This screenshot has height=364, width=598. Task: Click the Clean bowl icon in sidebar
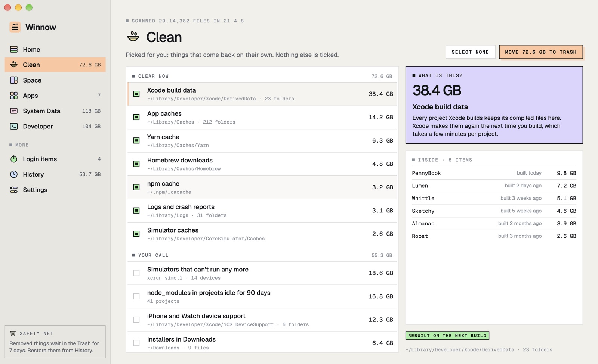point(14,65)
